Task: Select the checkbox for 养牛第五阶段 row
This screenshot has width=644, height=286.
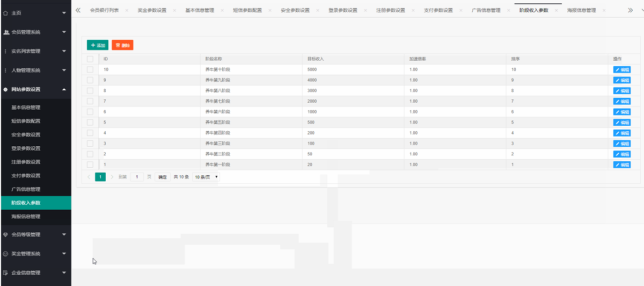Action: point(90,122)
